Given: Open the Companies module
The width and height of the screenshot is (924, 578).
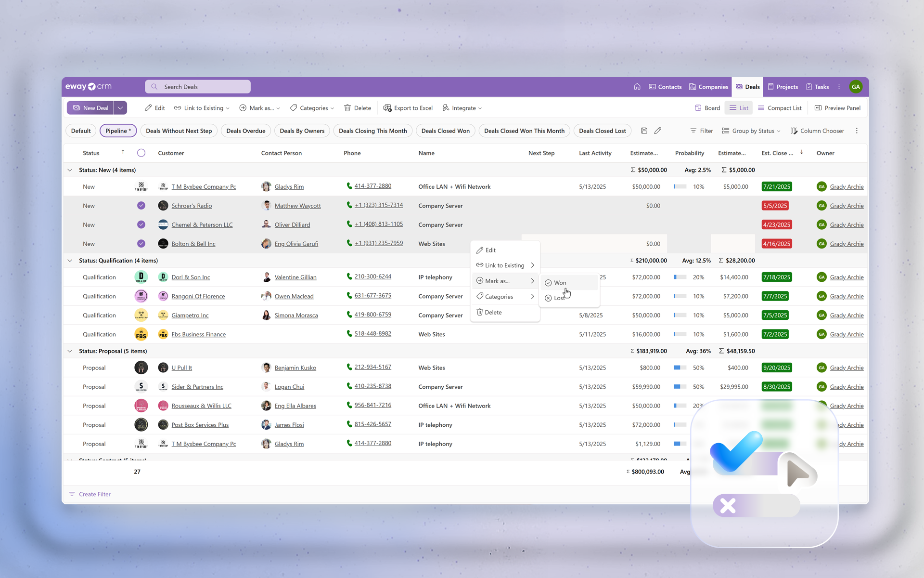Looking at the screenshot, I should pyautogui.click(x=708, y=87).
